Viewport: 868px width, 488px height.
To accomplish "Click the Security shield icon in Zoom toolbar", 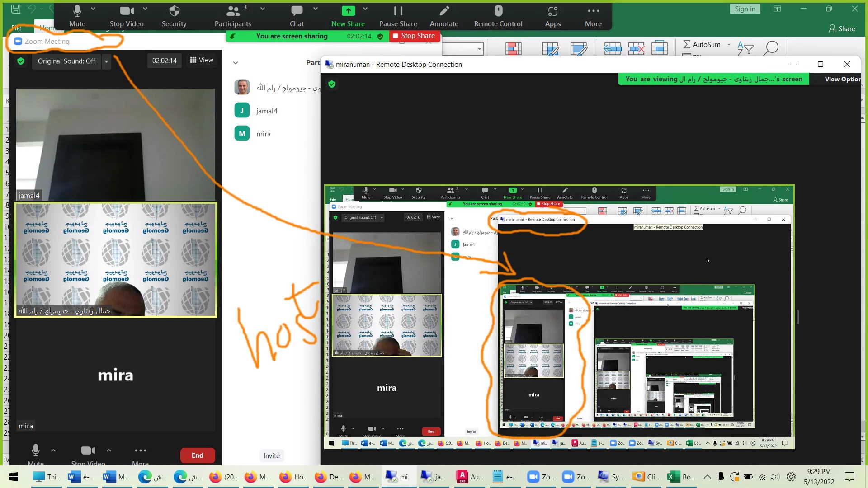I will 174,11.
